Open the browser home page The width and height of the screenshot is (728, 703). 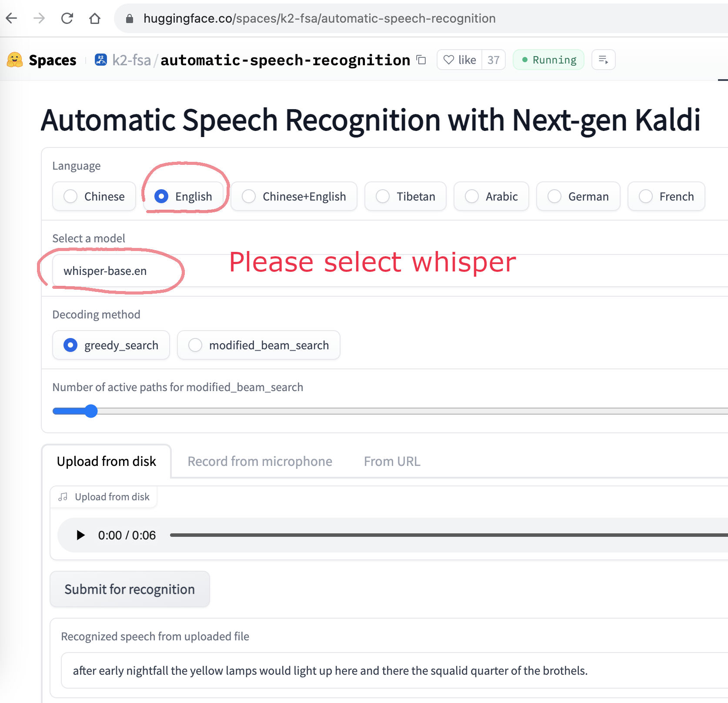[x=95, y=18]
